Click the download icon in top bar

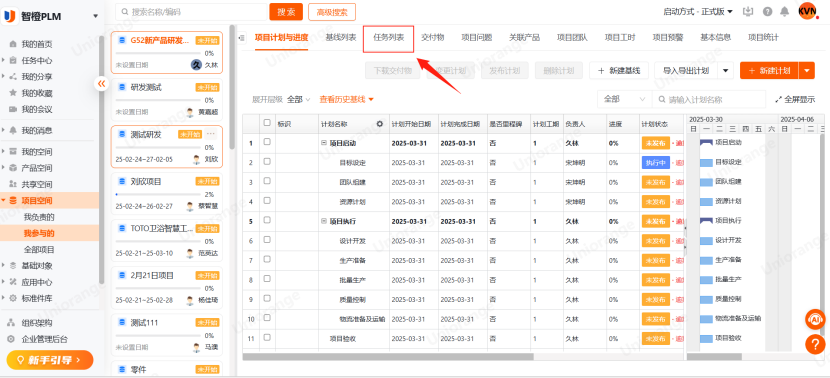click(748, 12)
